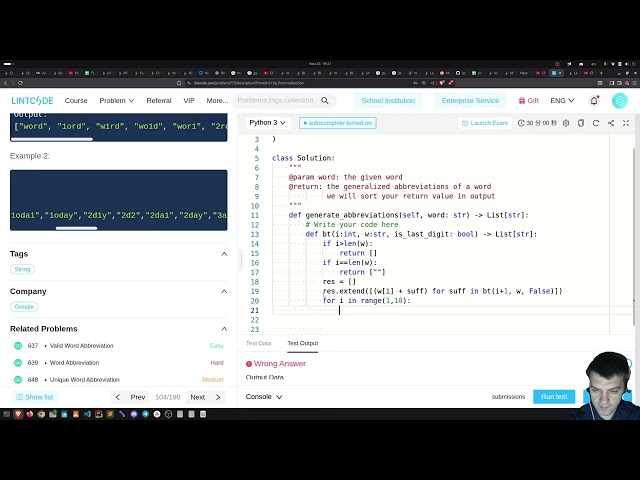This screenshot has width=640, height=480.
Task: Open editor settings gear icon
Action: pyautogui.click(x=566, y=123)
